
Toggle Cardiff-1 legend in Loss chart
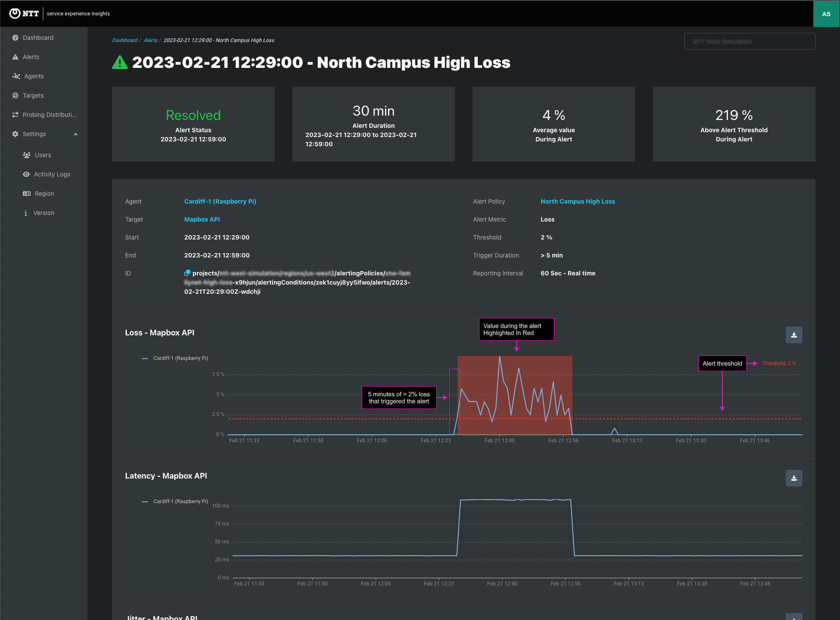click(x=175, y=358)
